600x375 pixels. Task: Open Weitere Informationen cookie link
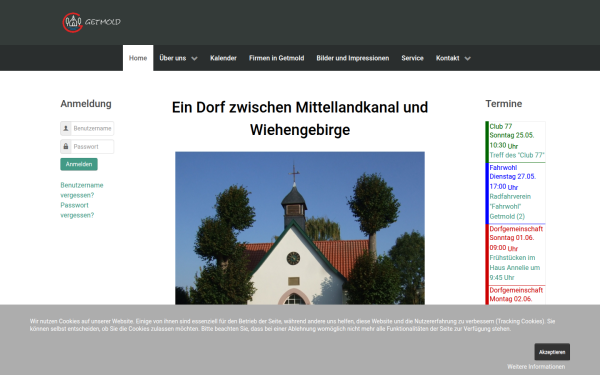[x=536, y=367]
